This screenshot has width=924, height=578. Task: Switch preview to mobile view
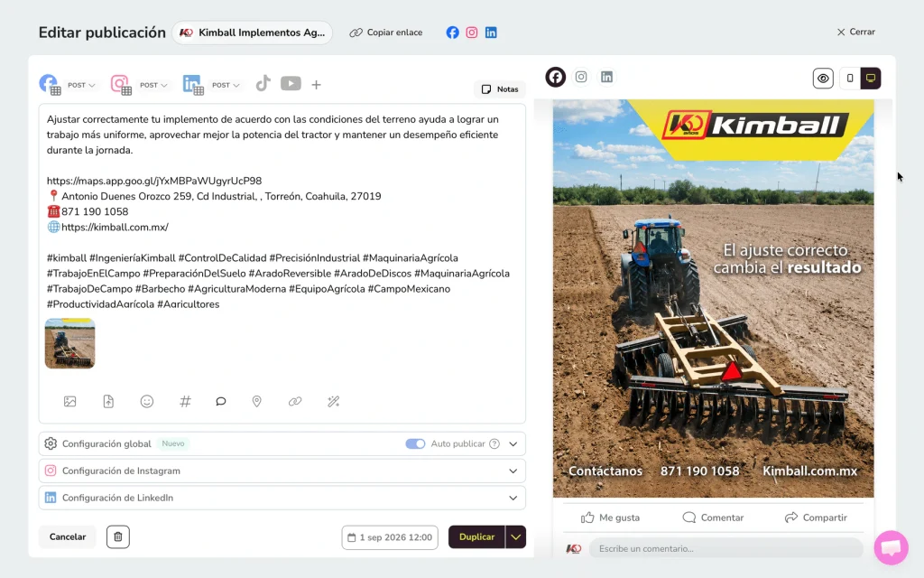pyautogui.click(x=850, y=78)
